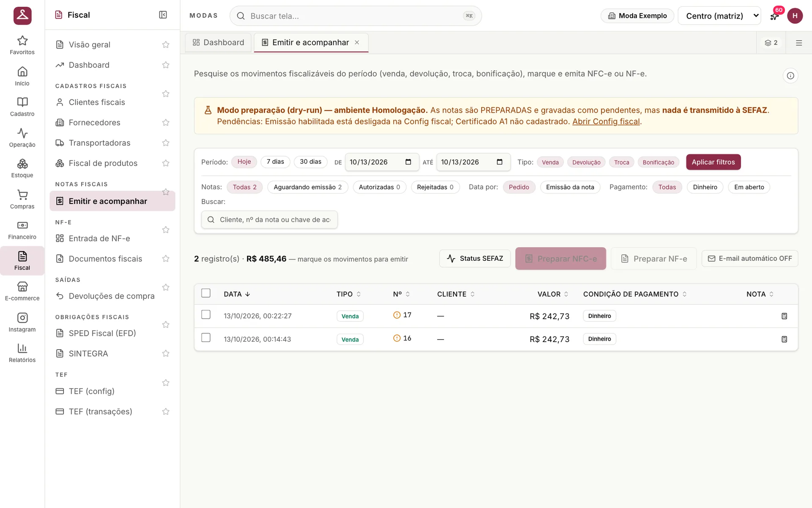Filter by Aguardando emissão 2 chip

tap(307, 187)
